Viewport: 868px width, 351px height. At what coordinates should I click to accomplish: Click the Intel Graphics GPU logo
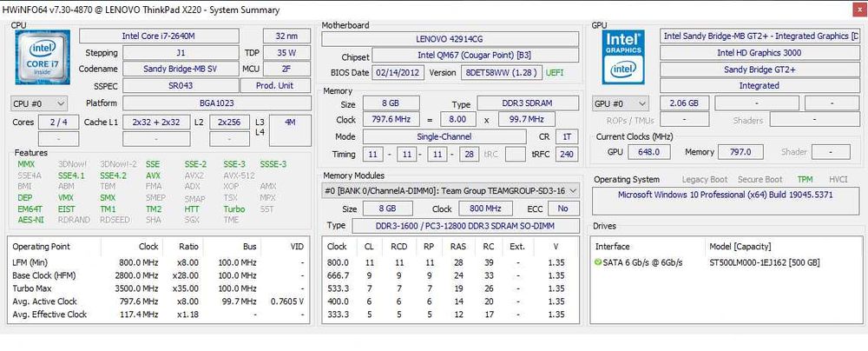pos(622,57)
